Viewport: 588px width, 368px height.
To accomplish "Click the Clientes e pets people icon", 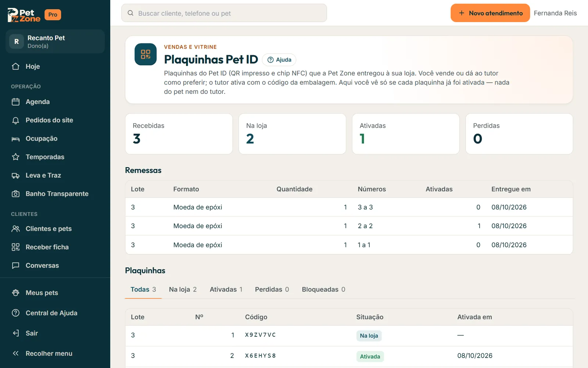I will click(x=15, y=229).
